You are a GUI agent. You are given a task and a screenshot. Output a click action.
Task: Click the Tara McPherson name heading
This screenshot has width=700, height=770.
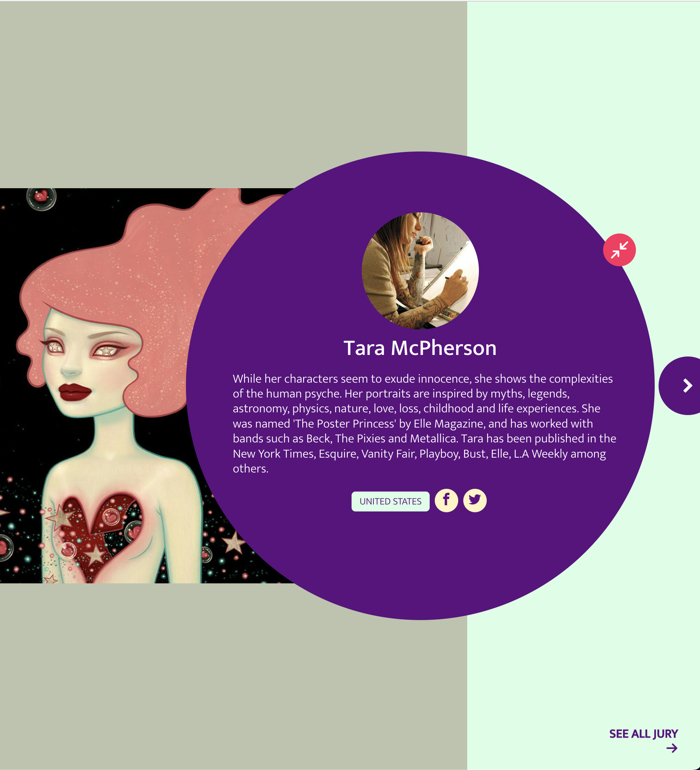(420, 348)
